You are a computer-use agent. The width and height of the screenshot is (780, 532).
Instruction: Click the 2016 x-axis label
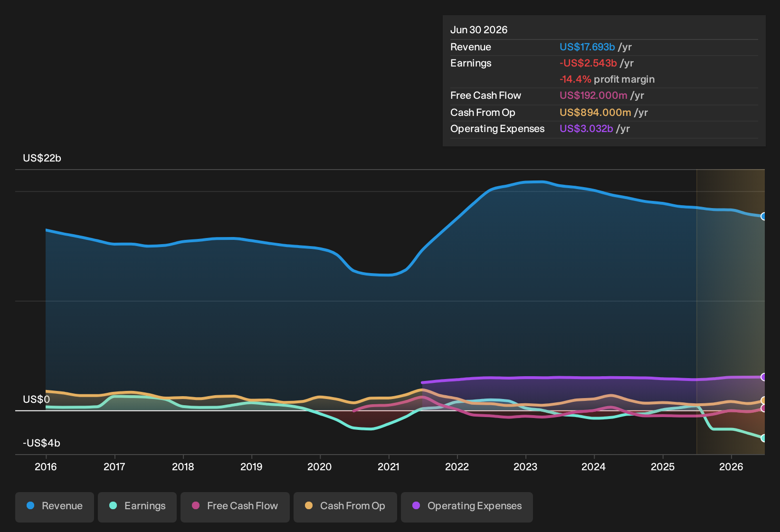(46, 467)
